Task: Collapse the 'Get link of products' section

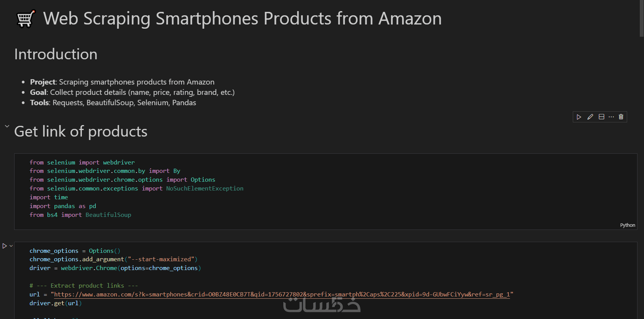Action: [7, 126]
